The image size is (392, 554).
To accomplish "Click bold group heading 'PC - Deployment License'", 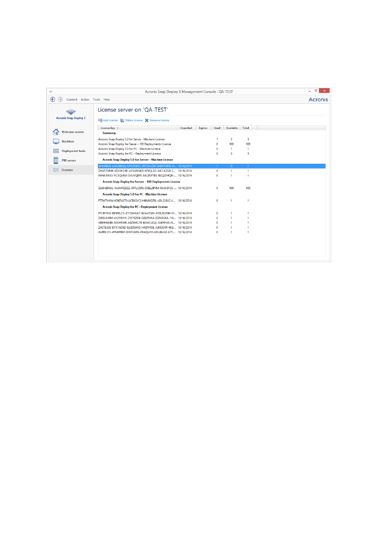I will point(135,207).
